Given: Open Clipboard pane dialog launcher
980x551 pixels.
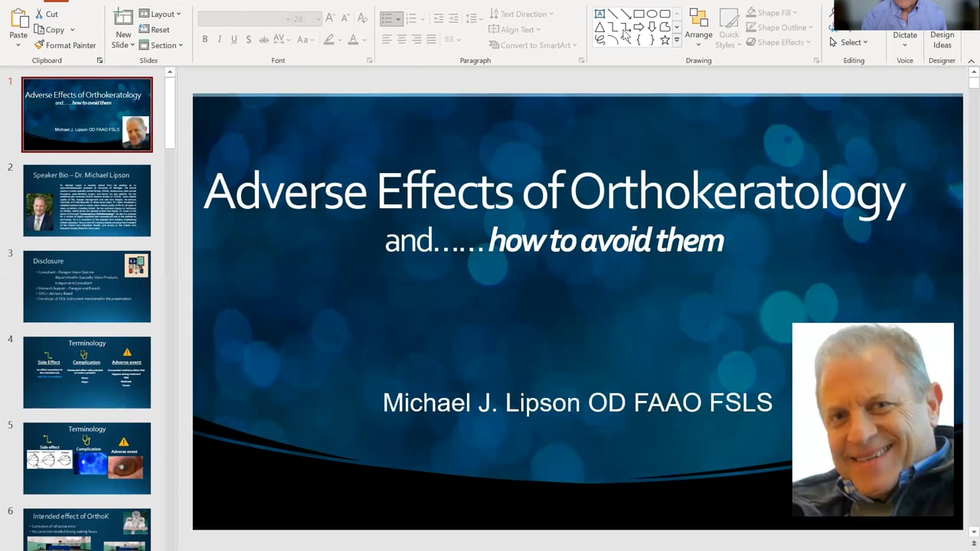Looking at the screenshot, I should click(100, 60).
